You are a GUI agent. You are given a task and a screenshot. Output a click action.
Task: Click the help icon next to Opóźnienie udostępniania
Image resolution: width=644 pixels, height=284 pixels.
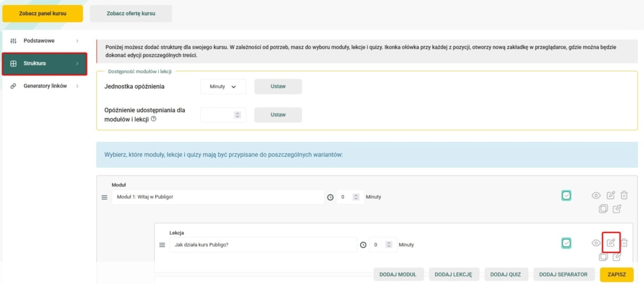(x=153, y=119)
